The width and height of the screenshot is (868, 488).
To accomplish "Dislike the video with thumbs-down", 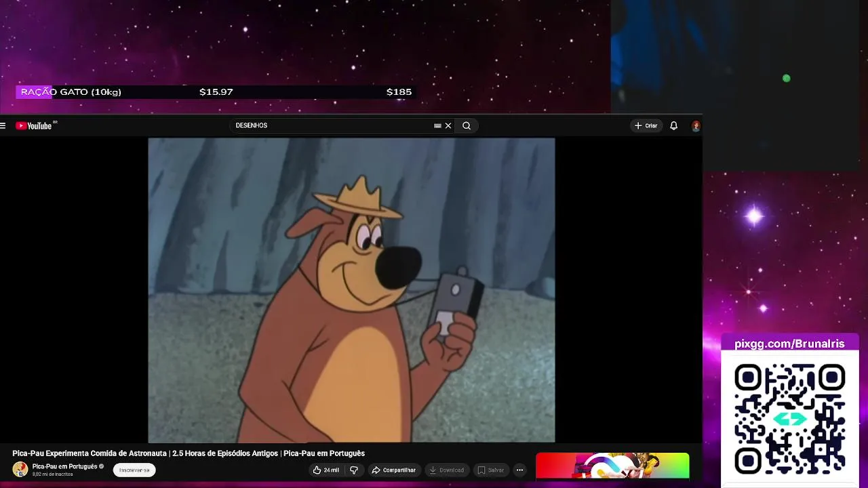I will pyautogui.click(x=353, y=470).
